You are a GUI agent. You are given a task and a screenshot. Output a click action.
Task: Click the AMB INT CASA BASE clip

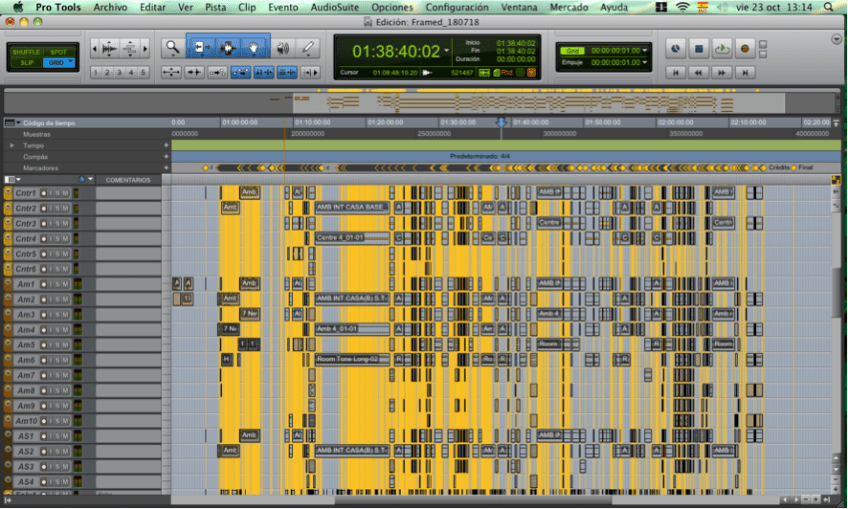[x=350, y=207]
